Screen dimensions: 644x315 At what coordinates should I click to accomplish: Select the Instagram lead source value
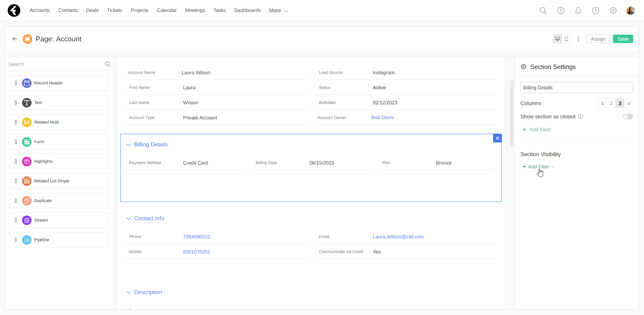click(384, 72)
